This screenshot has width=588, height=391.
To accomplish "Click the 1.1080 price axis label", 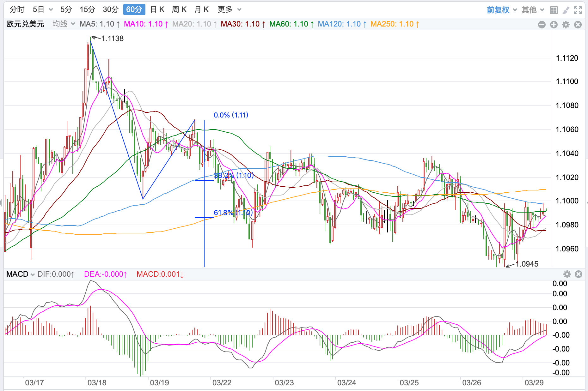I will pos(567,105).
